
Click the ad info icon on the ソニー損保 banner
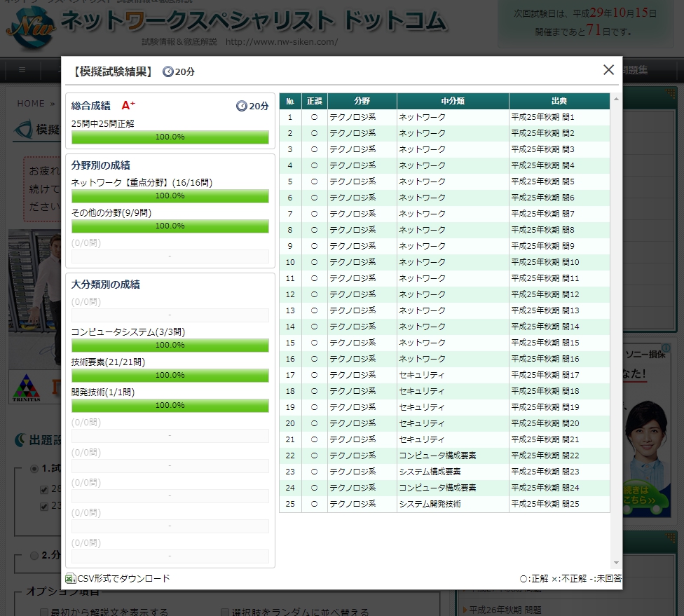(666, 348)
